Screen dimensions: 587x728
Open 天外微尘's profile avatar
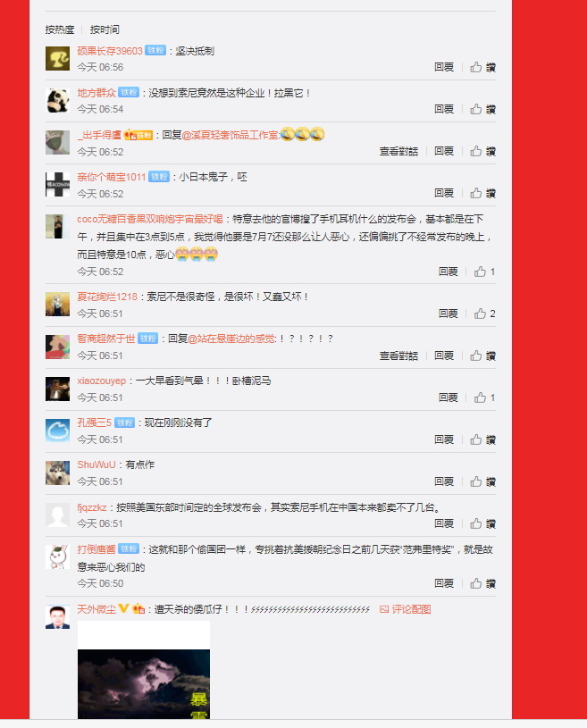click(57, 617)
